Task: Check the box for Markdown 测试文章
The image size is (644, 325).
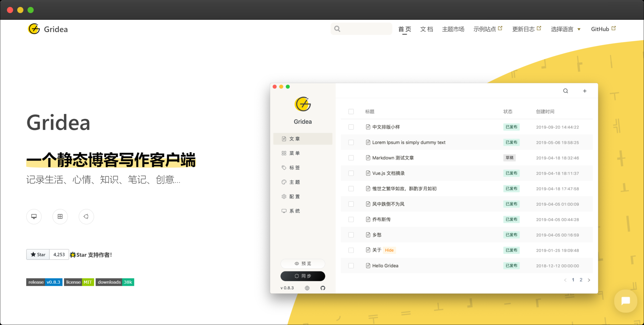Action: click(351, 158)
